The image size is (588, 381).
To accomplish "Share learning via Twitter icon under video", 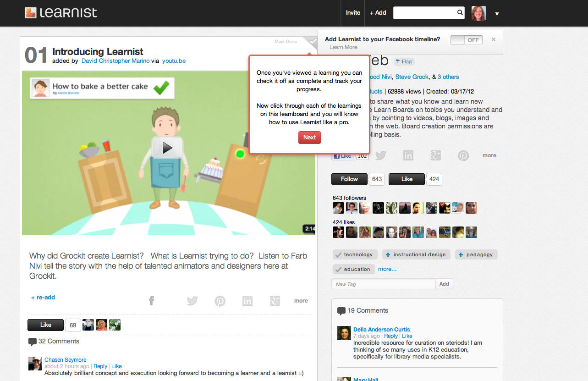I will coord(192,301).
